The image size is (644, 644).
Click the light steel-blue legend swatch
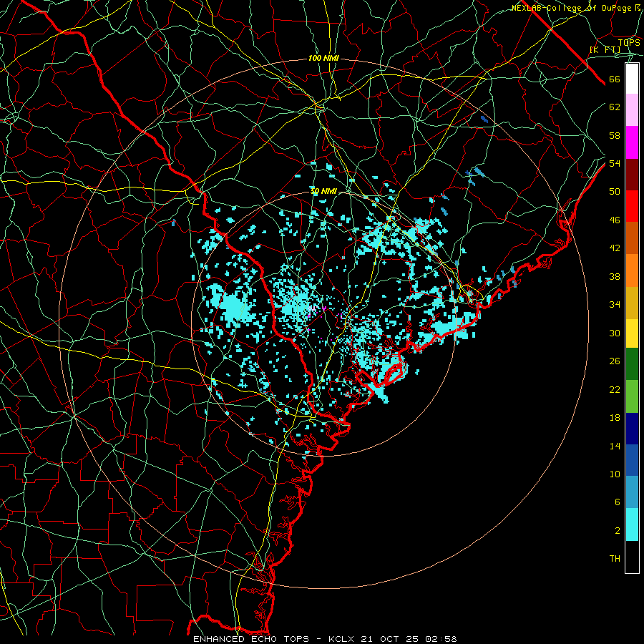632,492
